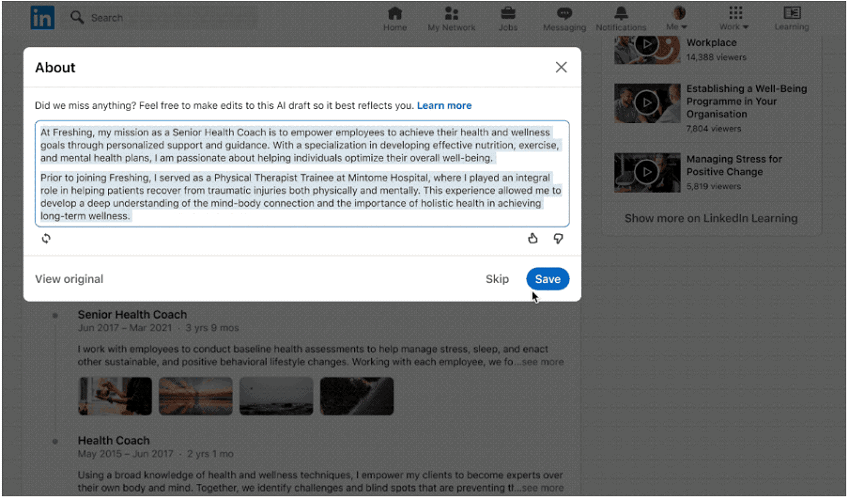Open My Network from top bar

point(451,19)
